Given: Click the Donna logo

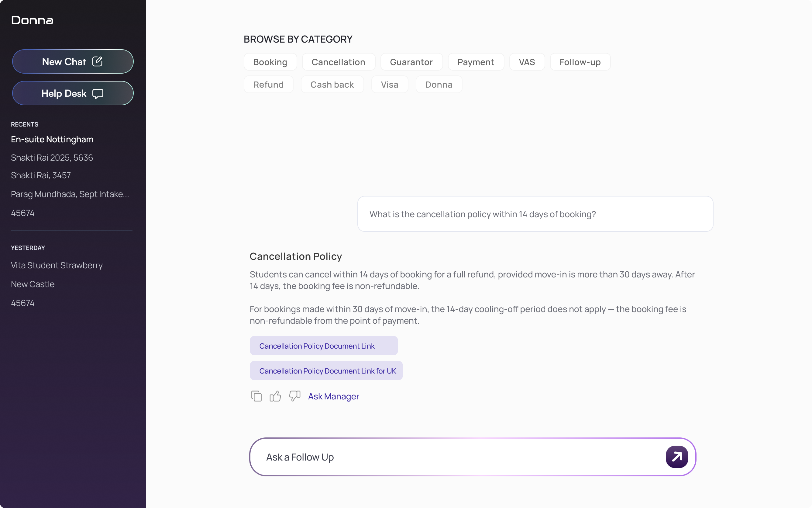Looking at the screenshot, I should (32, 20).
